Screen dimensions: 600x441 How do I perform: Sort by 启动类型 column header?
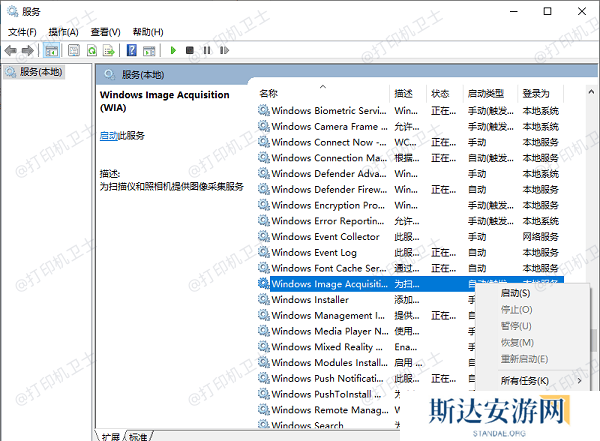click(x=490, y=93)
